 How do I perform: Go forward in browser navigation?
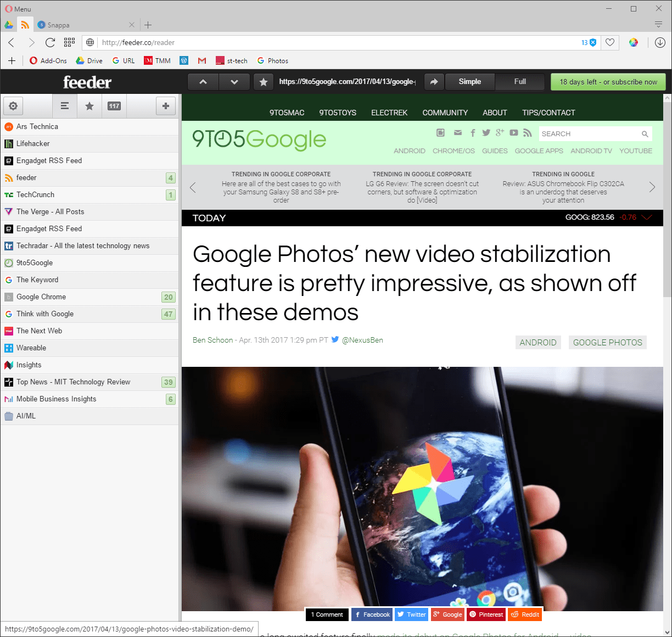31,42
